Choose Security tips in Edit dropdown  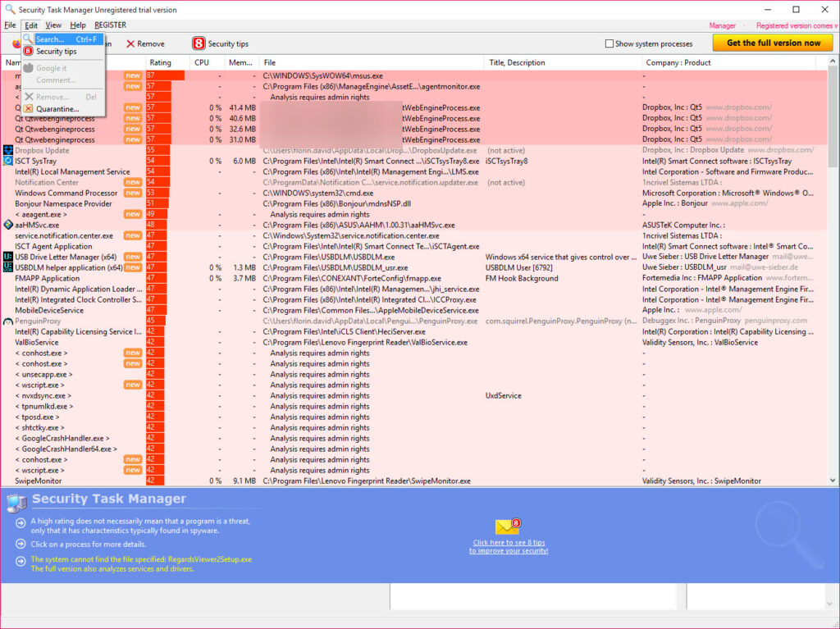point(57,52)
